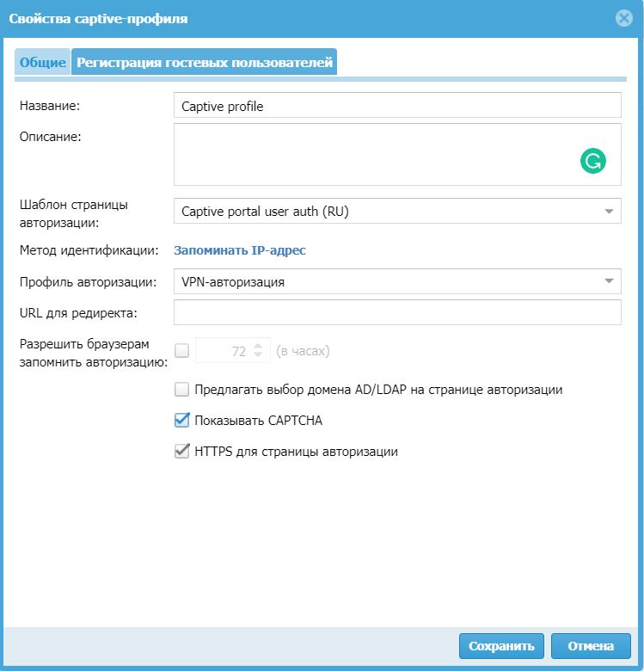Viewport: 644px width, 671px height.
Task: Toggle HTTPS для страницы авторизации checkbox
Action: 181,451
